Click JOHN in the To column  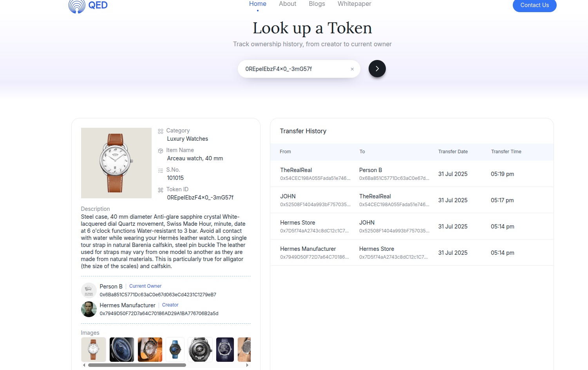click(x=367, y=223)
